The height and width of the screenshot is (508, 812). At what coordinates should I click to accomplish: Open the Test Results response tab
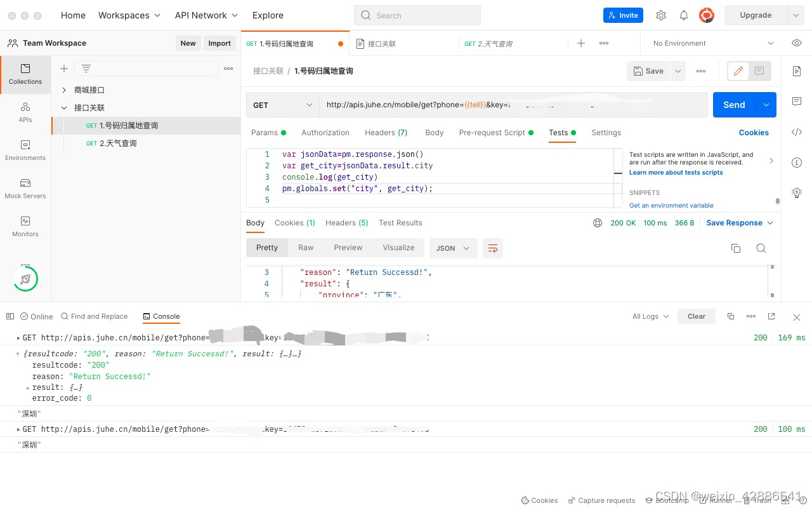coord(400,223)
